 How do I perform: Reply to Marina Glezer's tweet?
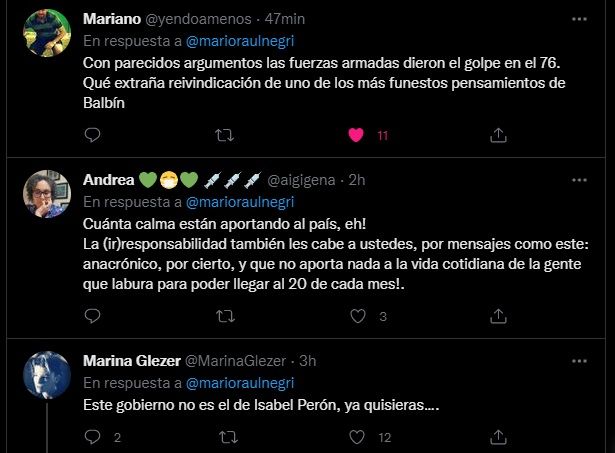tap(93, 437)
